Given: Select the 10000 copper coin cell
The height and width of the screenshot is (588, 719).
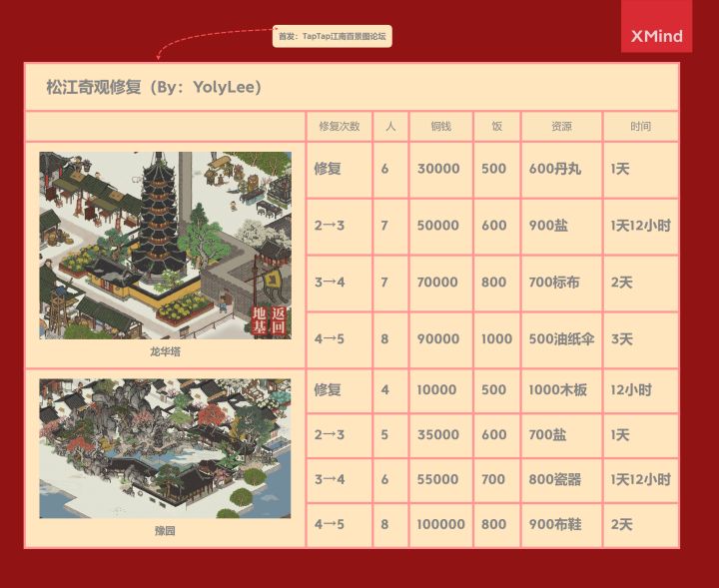Looking at the screenshot, I should (x=441, y=390).
